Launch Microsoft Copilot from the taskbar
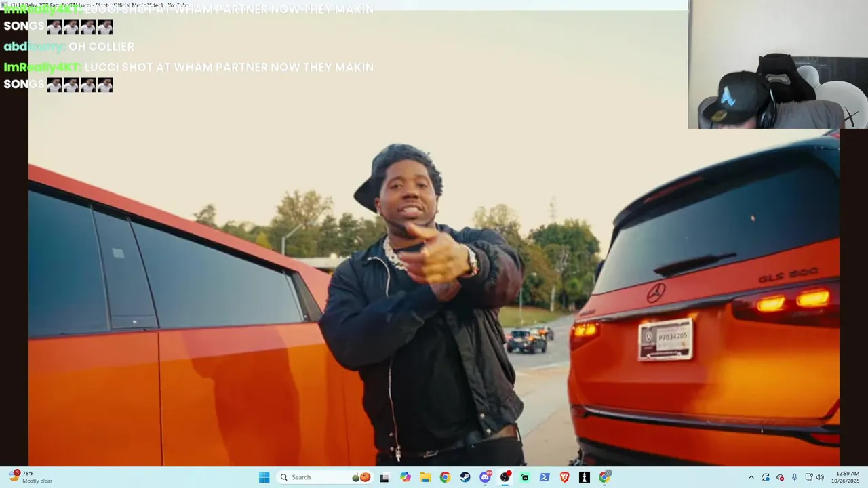The image size is (868, 488). click(x=406, y=477)
